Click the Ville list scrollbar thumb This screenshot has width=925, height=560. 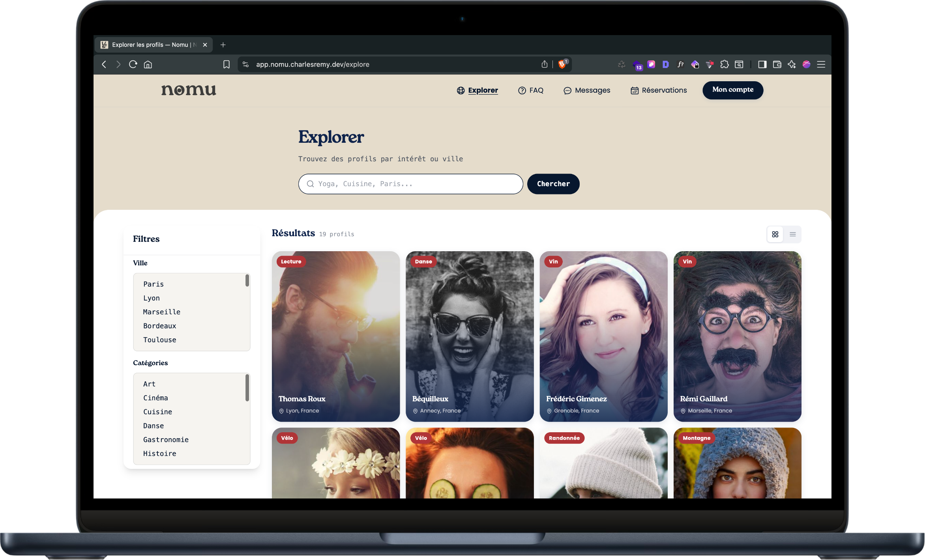point(247,280)
